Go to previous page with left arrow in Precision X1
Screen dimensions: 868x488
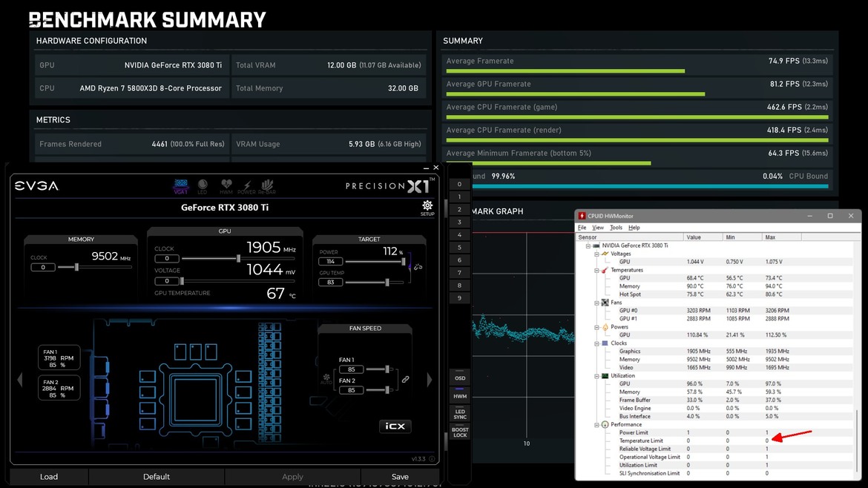(x=20, y=380)
